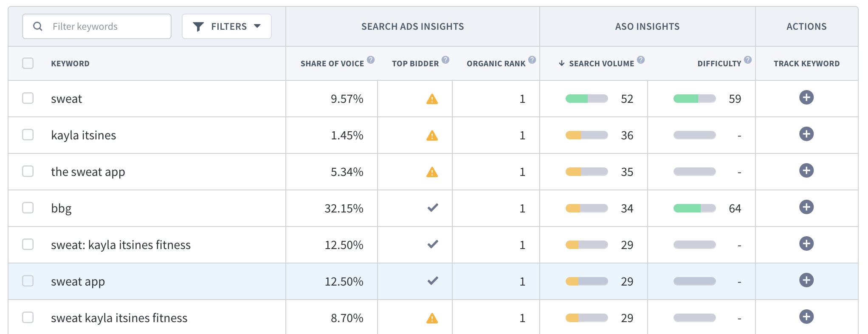Track the 'bbg' keyword plus icon
868x334 pixels.
point(806,207)
